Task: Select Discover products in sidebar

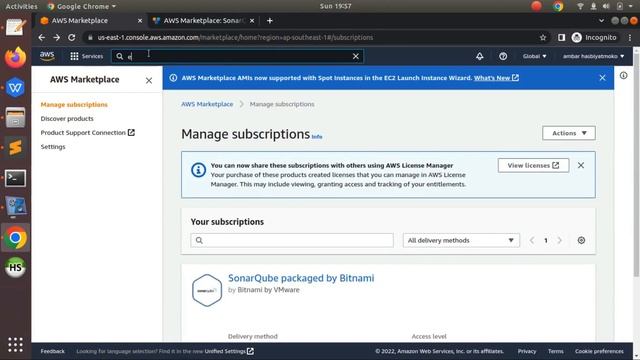Action: click(67, 118)
